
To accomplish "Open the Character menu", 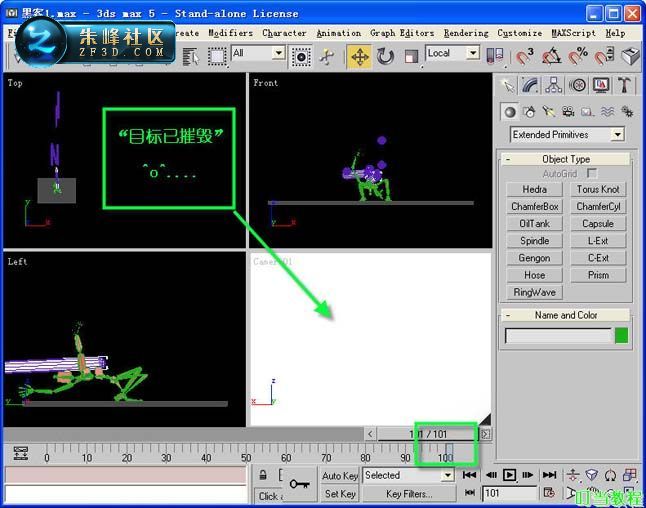I will [284, 33].
